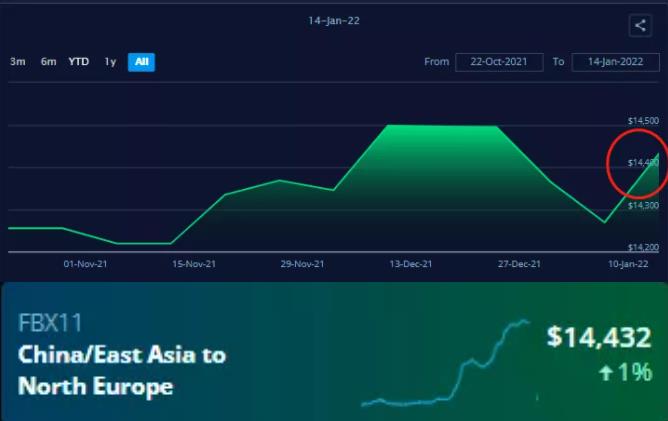Open the To date field 14-Jan-2022
Screen dimensions: 668x421
pos(614,62)
